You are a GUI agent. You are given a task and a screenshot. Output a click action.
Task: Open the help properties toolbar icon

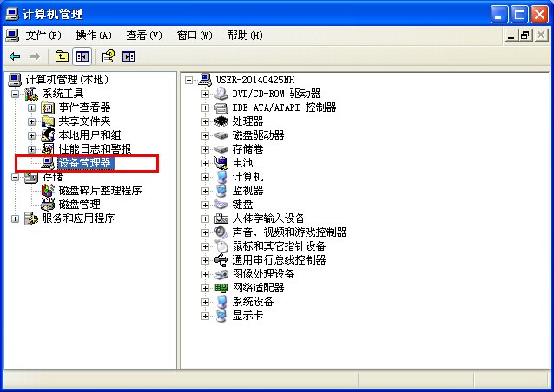coord(109,56)
